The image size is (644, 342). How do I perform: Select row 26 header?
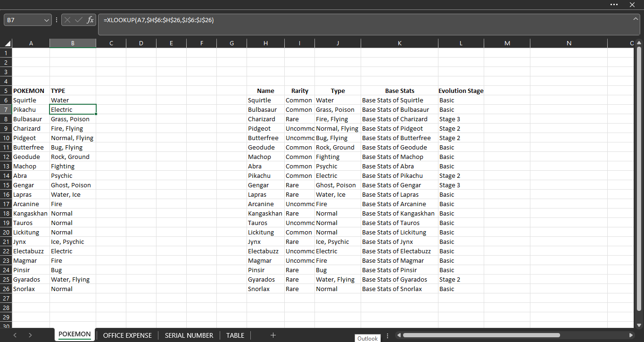6,289
